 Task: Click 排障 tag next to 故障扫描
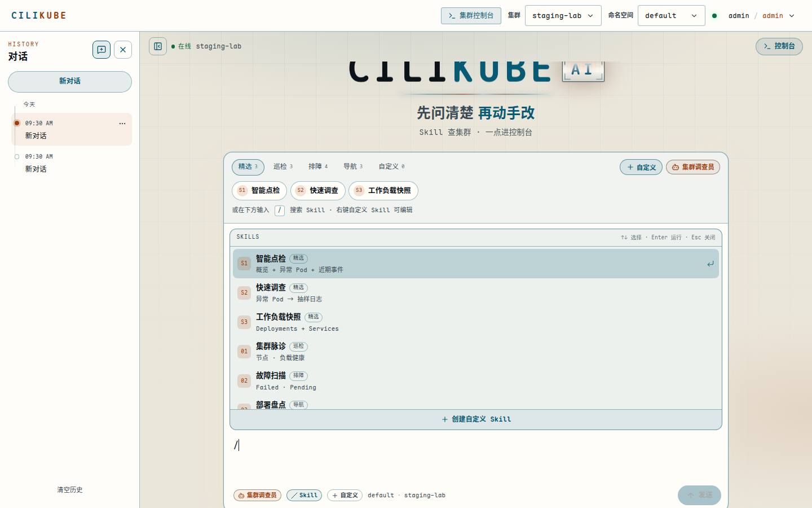coord(298,376)
